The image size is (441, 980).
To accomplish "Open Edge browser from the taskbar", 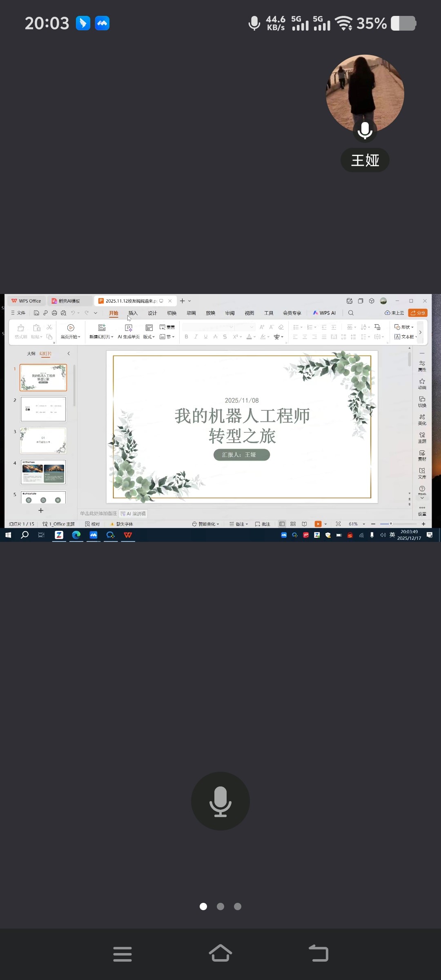I will click(x=76, y=535).
